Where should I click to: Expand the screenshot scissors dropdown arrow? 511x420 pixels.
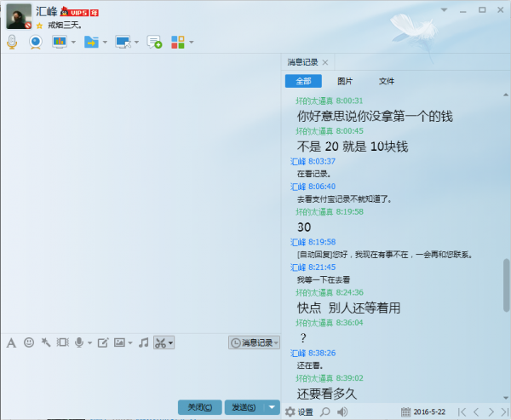[171, 343]
